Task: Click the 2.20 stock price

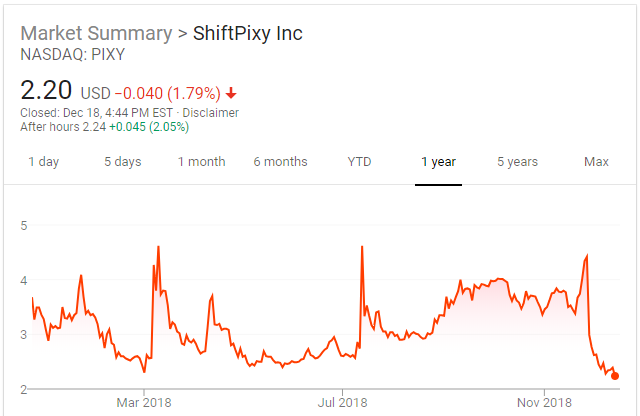Action: pyautogui.click(x=46, y=91)
